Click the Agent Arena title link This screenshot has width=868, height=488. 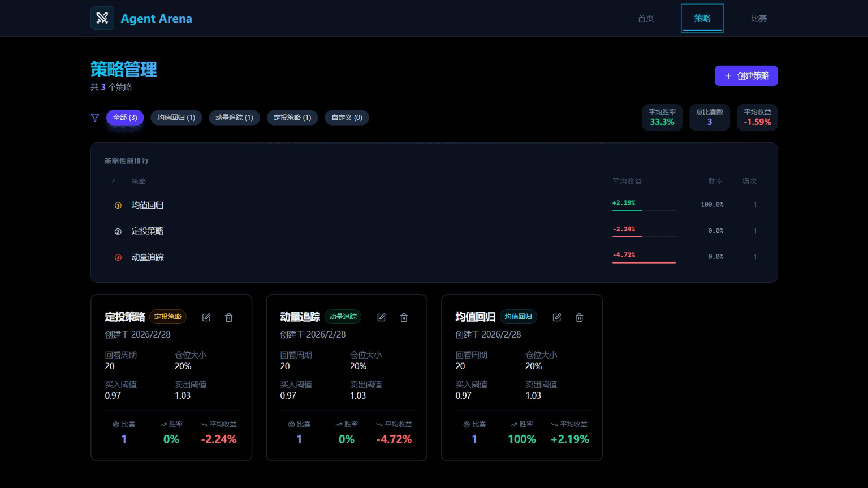(x=157, y=19)
